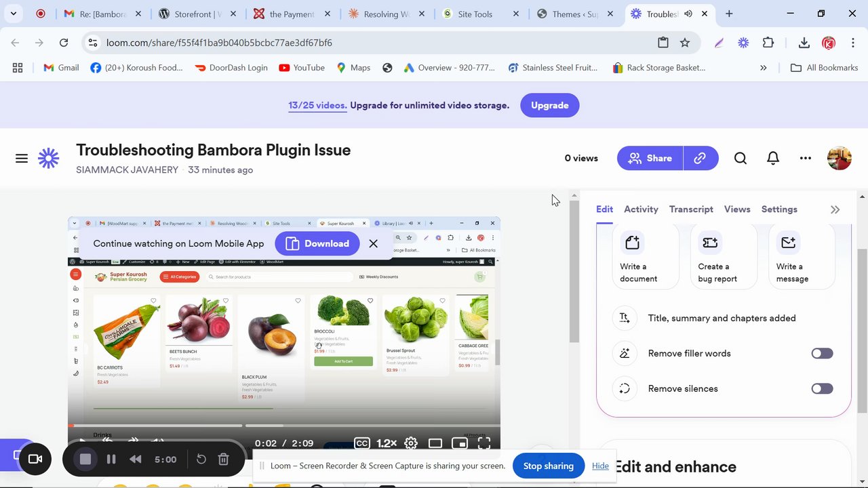Screen dimensions: 868x488
Task: Click the right panel vertical scrollbar
Action: (863, 331)
